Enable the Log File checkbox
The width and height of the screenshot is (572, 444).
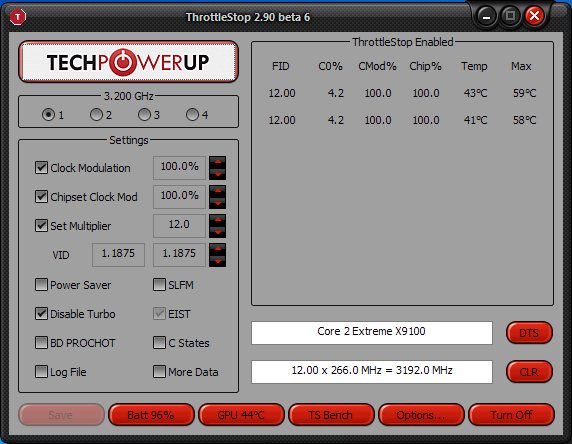tap(41, 372)
